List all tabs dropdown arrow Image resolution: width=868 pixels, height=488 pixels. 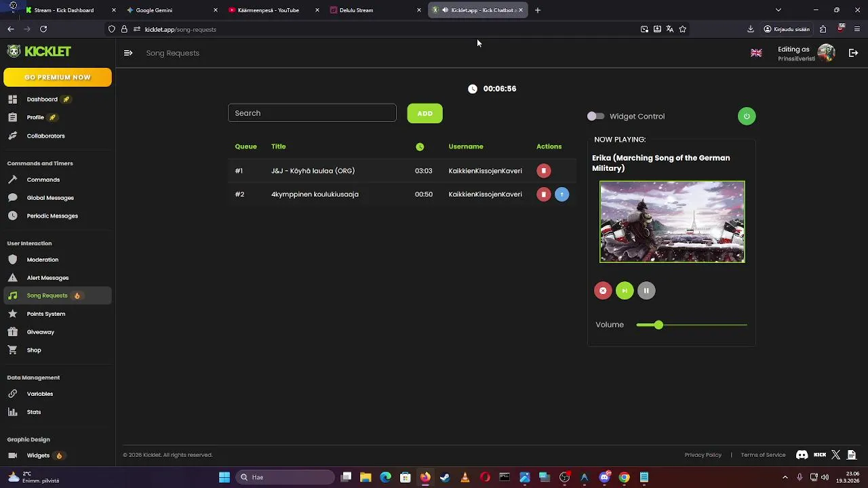tap(778, 10)
